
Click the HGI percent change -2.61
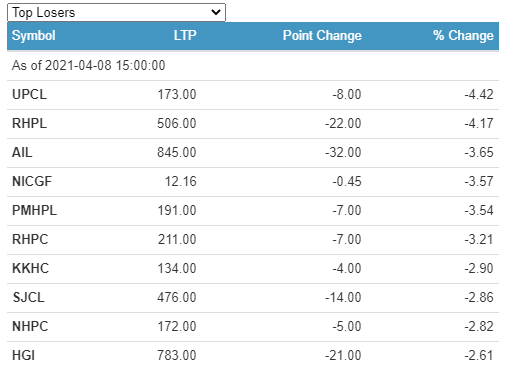[x=479, y=356]
